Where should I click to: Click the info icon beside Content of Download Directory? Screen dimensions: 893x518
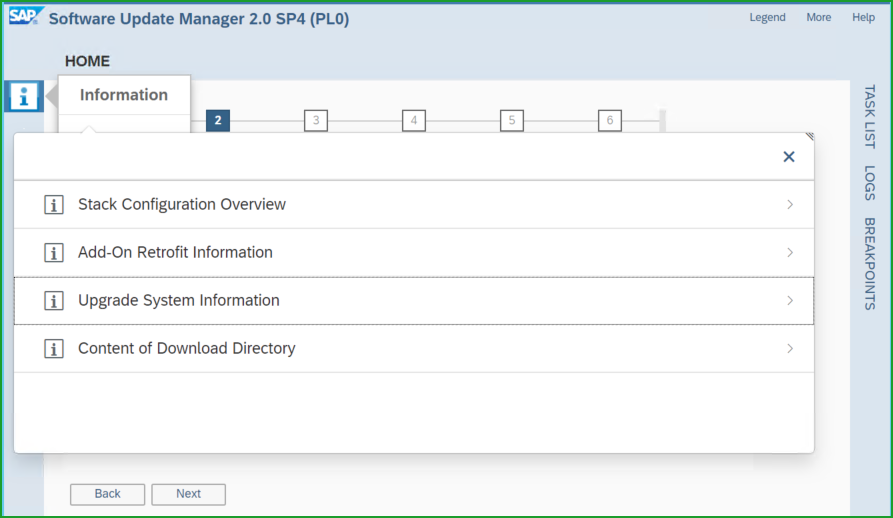pyautogui.click(x=54, y=348)
